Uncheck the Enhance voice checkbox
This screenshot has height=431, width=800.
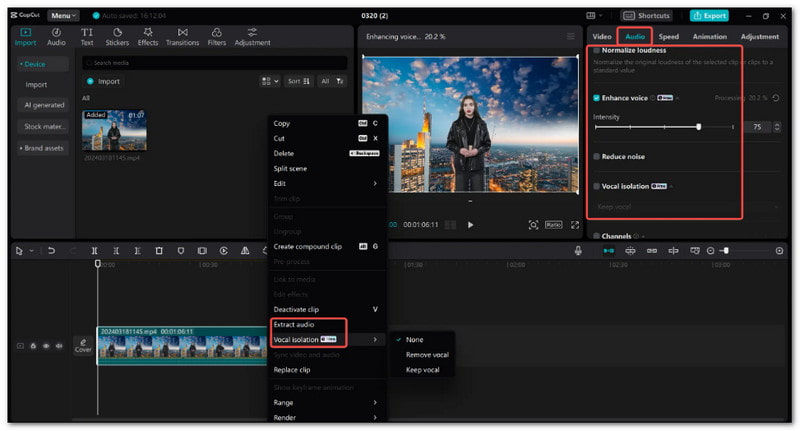596,98
